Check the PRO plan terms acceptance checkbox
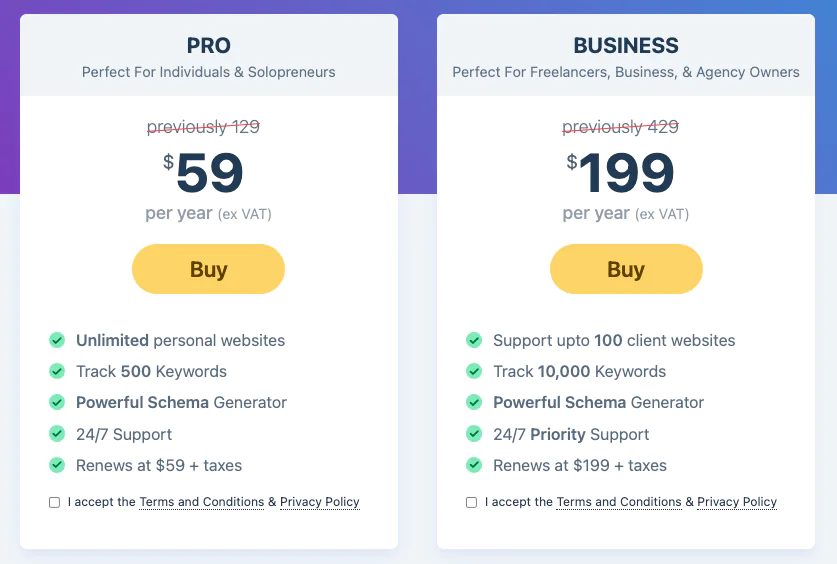This screenshot has width=837, height=564. click(x=54, y=503)
